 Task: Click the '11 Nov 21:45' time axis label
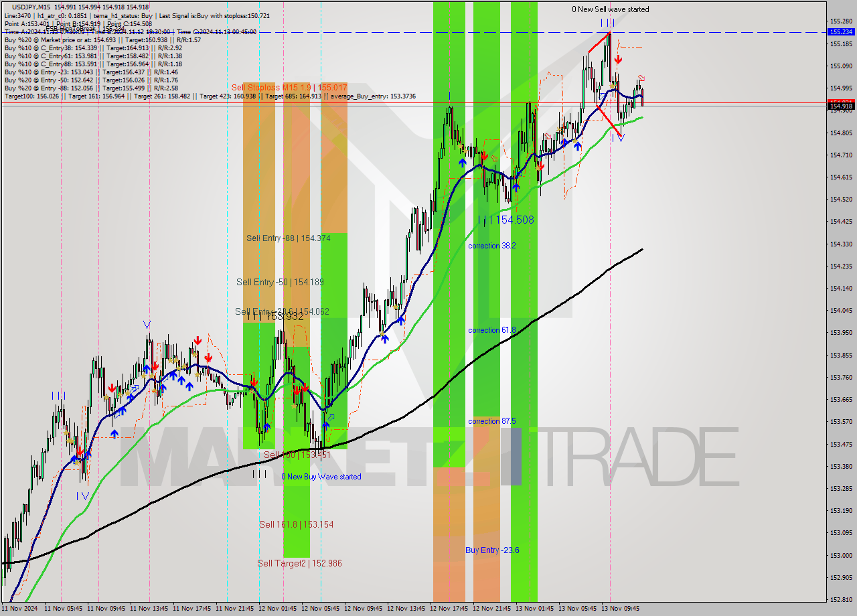tap(235, 609)
